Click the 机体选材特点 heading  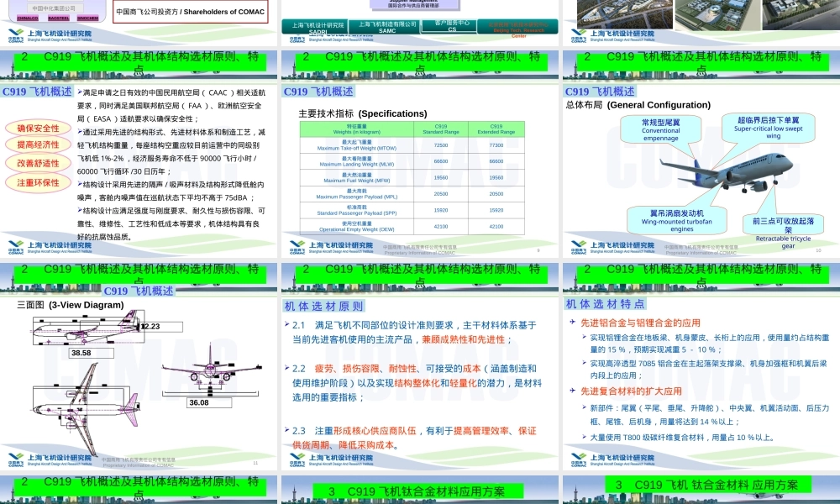605,304
